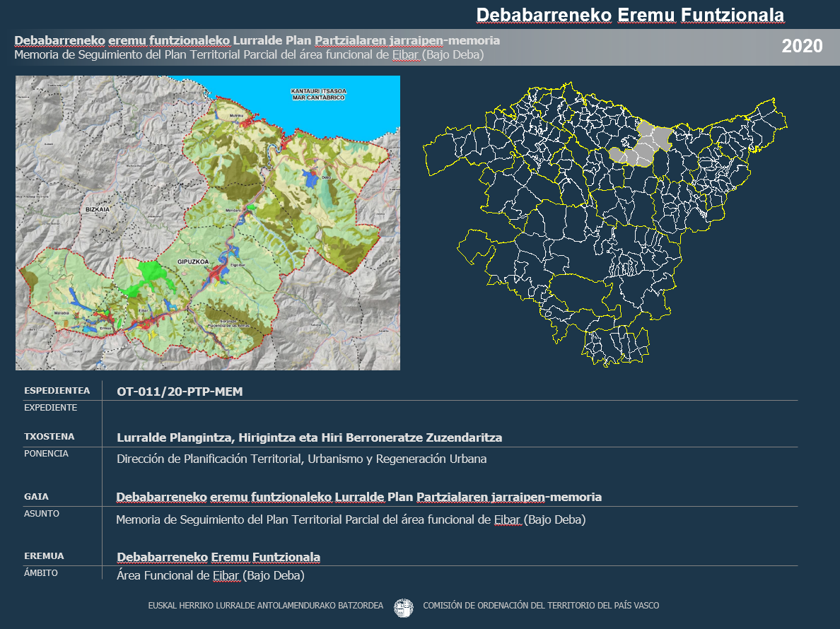Click the Comisión de Ordenación del Territorio footer text
The image size is (840, 629).
pyautogui.click(x=540, y=606)
